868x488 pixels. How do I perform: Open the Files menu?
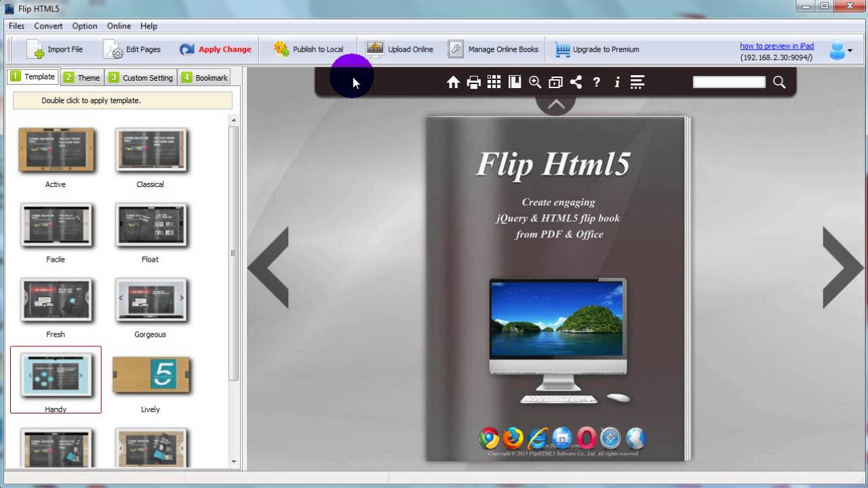coord(16,26)
